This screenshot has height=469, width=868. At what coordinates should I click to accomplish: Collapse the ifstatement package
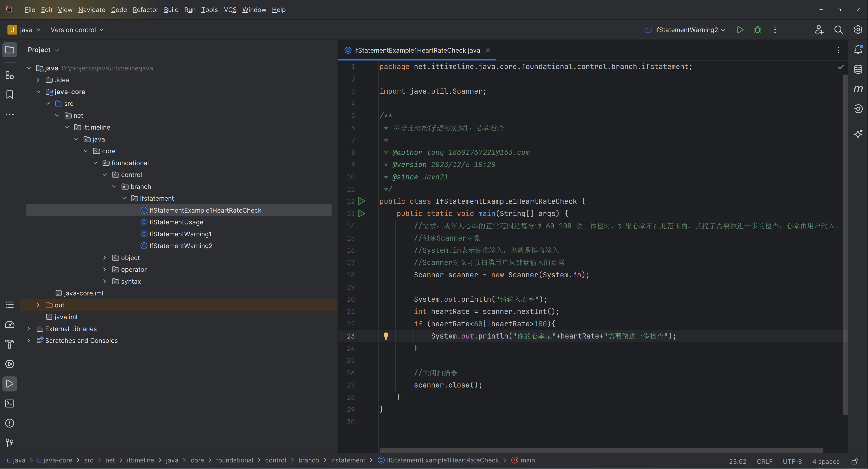click(x=124, y=198)
